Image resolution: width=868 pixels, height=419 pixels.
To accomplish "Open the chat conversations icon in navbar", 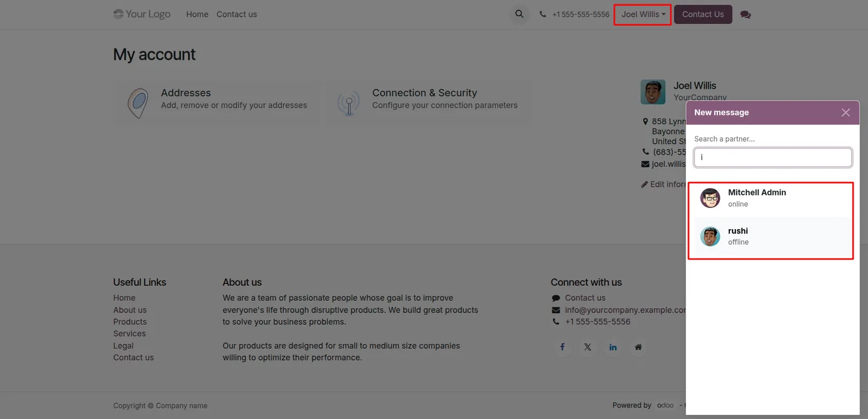I will pos(746,14).
